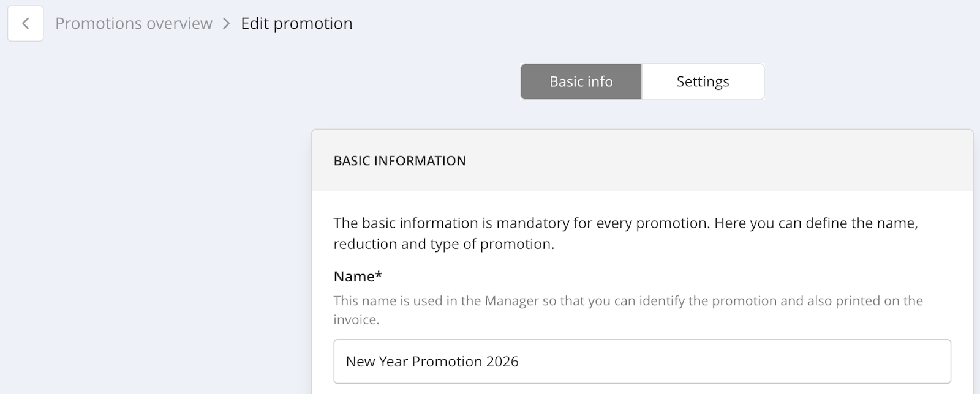980x394 pixels.
Task: Click the Name* field label
Action: pyautogui.click(x=355, y=277)
